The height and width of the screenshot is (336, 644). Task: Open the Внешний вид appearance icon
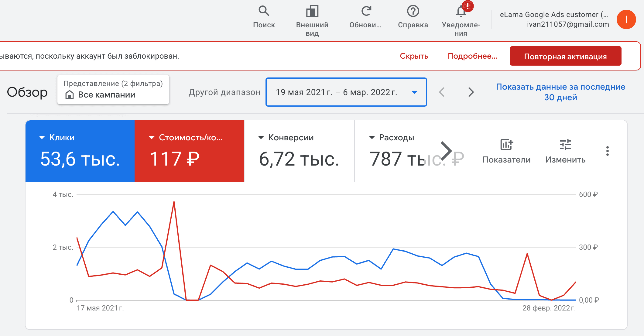pos(312,11)
